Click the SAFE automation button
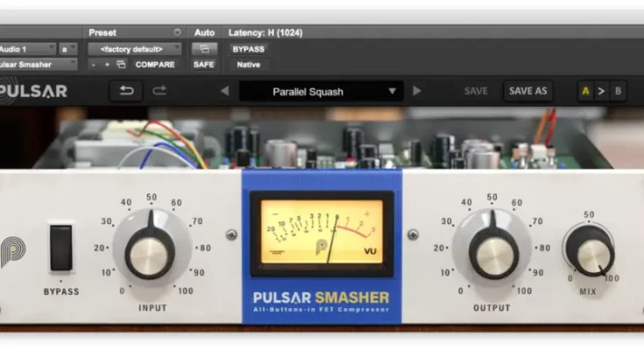This screenshot has height=350, width=644. point(203,65)
